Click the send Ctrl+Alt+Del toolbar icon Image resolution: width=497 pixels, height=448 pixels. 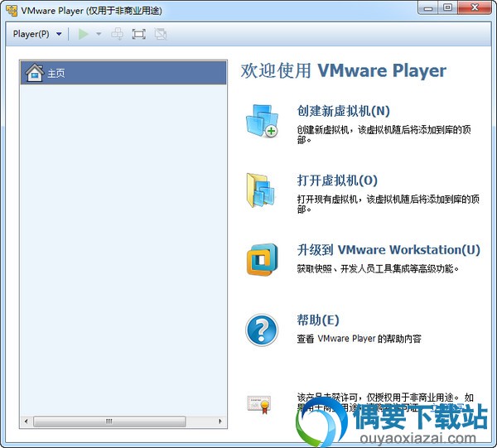[118, 34]
